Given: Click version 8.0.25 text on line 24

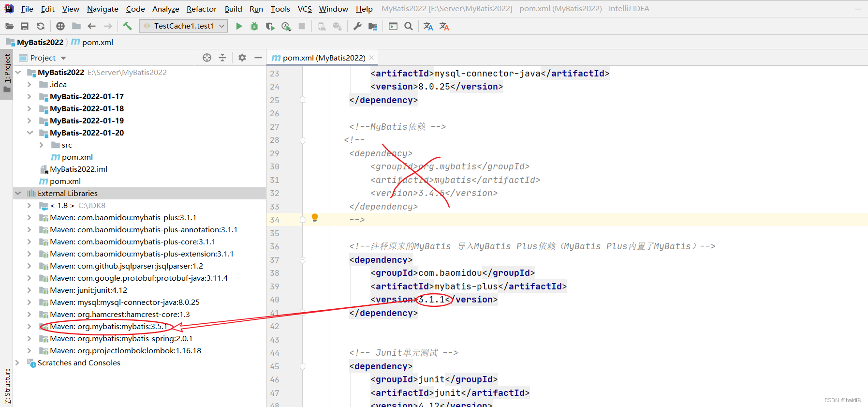Looking at the screenshot, I should 434,87.
